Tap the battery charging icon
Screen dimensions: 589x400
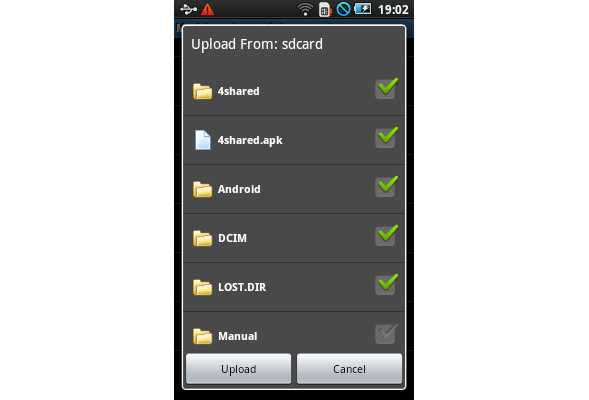pyautogui.click(x=362, y=9)
